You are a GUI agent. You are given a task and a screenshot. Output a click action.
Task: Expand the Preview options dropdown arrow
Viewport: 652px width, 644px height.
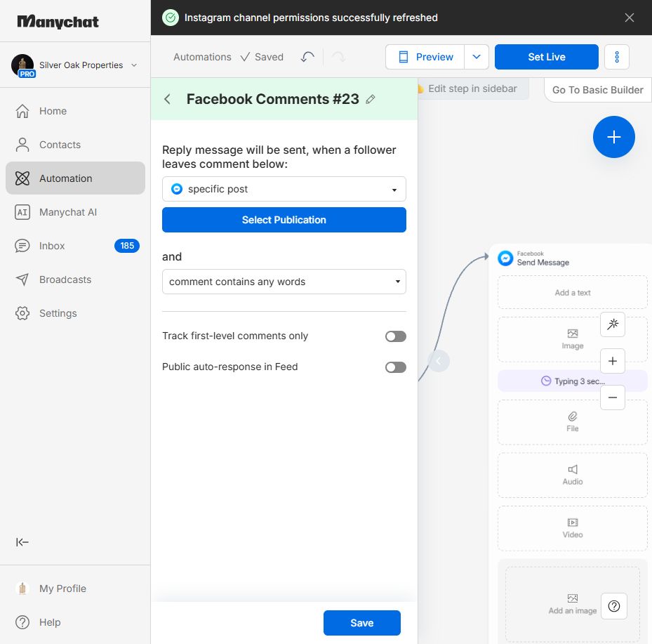[477, 57]
